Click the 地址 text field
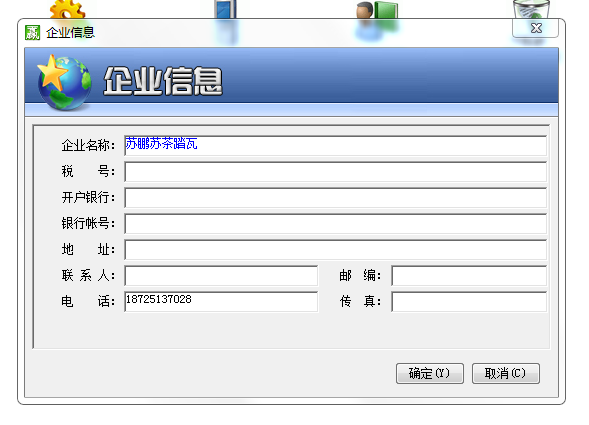Image resolution: width=589 pixels, height=425 pixels. coord(335,250)
